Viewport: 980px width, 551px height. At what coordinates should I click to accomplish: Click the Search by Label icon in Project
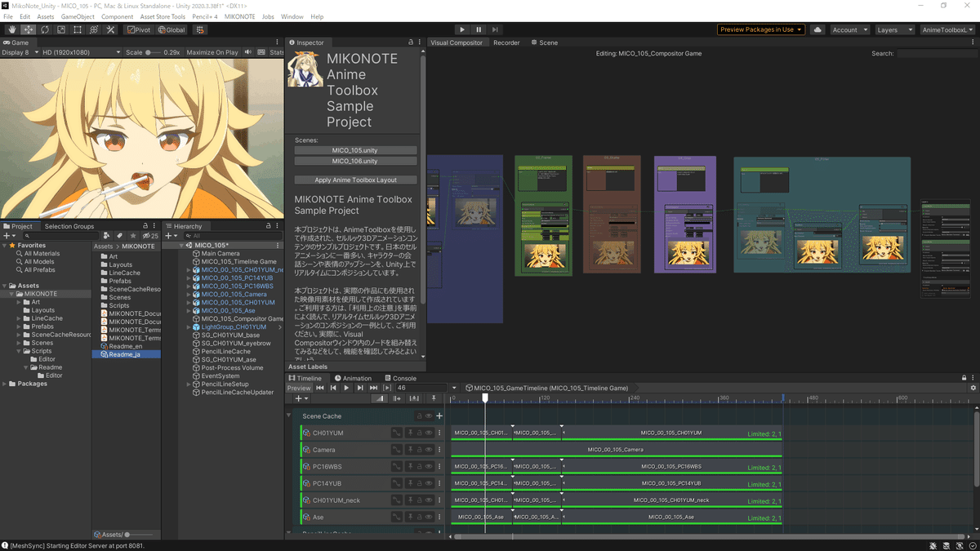(119, 236)
